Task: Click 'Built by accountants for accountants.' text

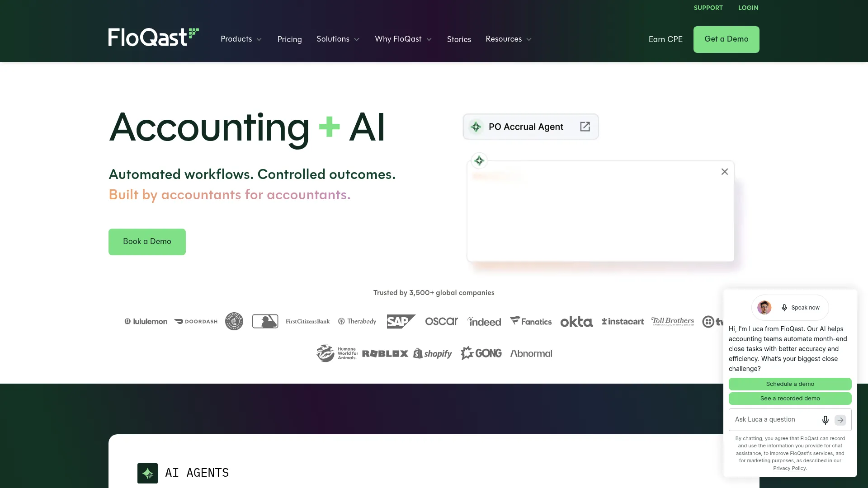Action: (x=230, y=195)
